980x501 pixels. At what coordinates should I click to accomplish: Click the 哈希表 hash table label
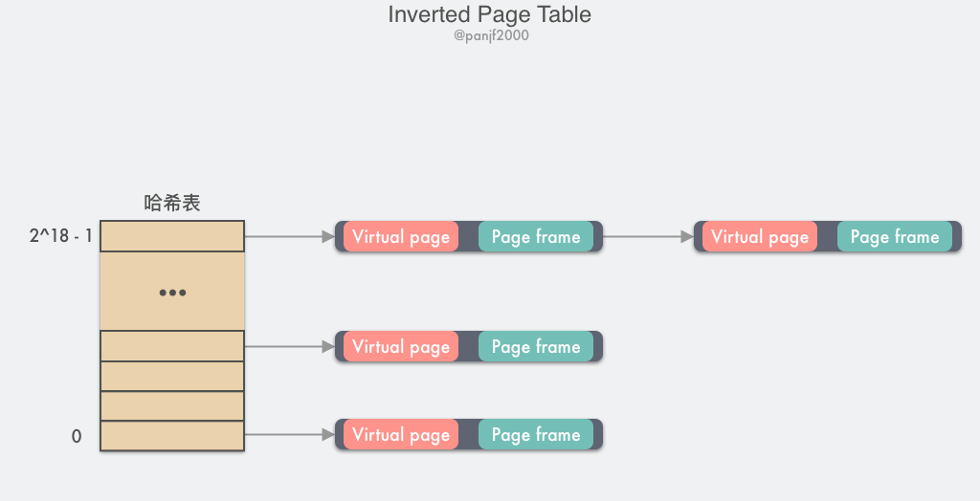[x=172, y=203]
